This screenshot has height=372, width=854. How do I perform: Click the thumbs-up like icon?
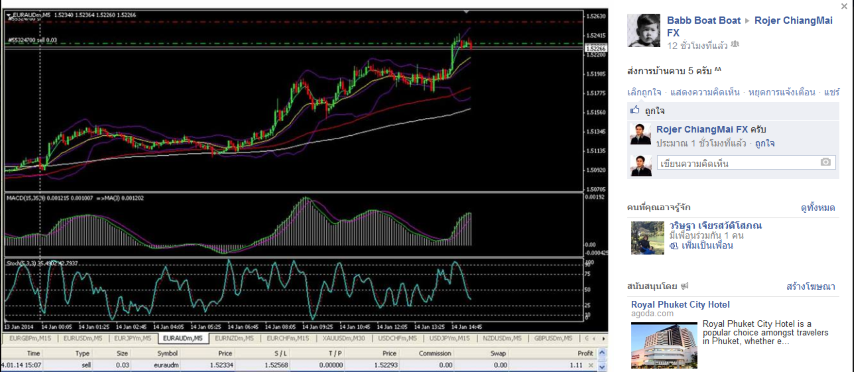coord(635,111)
